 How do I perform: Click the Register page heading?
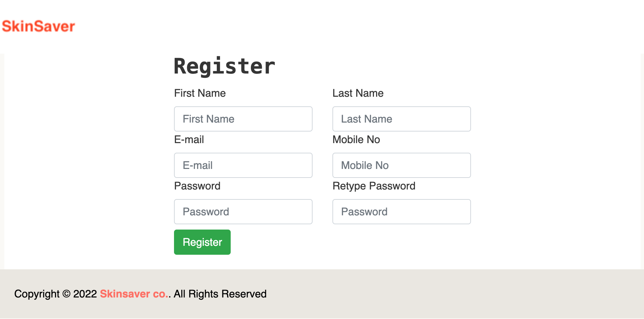(x=224, y=66)
